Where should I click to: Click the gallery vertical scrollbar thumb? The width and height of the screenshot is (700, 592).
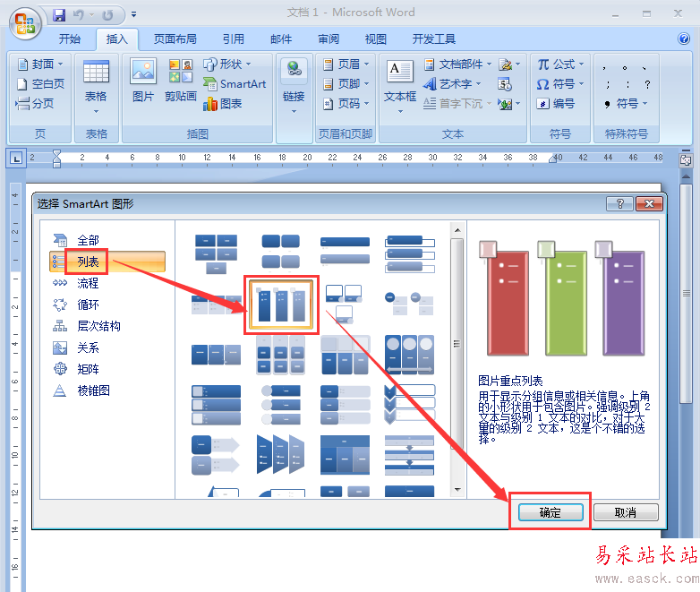click(457, 343)
